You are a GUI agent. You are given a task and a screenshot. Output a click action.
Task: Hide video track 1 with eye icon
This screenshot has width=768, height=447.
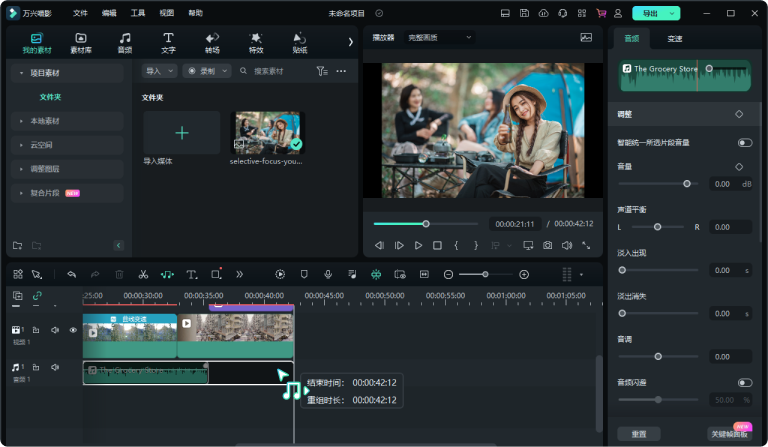[73, 330]
